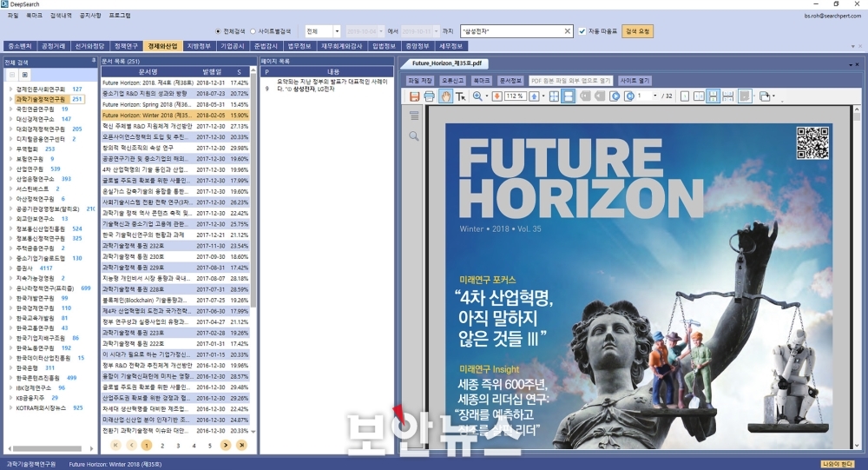Click the 파일 저장 button
The height and width of the screenshot is (470, 868).
point(420,81)
